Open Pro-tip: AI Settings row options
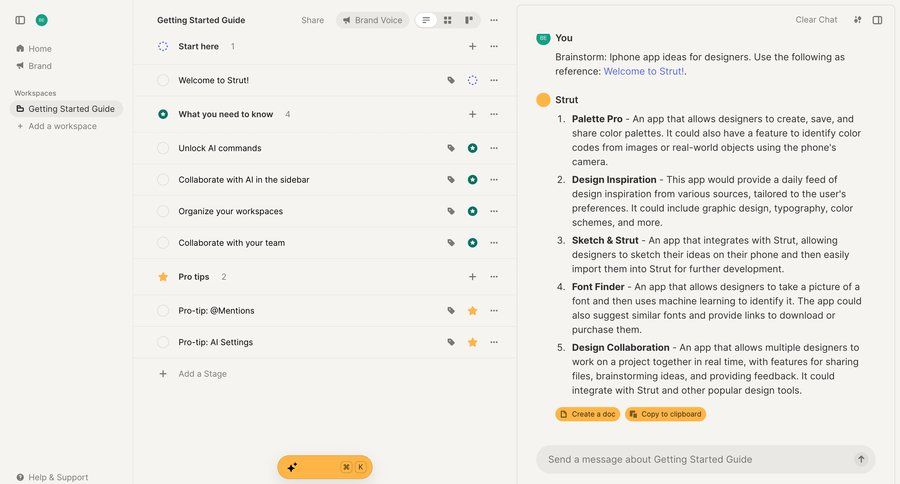The width and height of the screenshot is (900, 484). (494, 342)
